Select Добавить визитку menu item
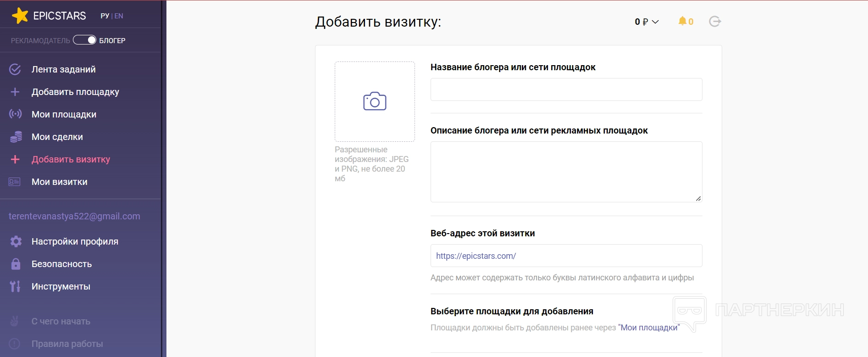 (x=71, y=159)
